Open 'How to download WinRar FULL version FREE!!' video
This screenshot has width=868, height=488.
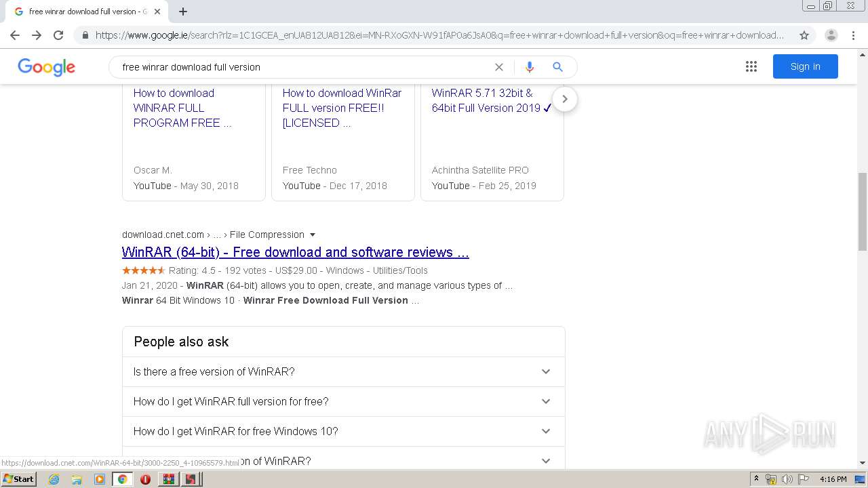point(342,108)
